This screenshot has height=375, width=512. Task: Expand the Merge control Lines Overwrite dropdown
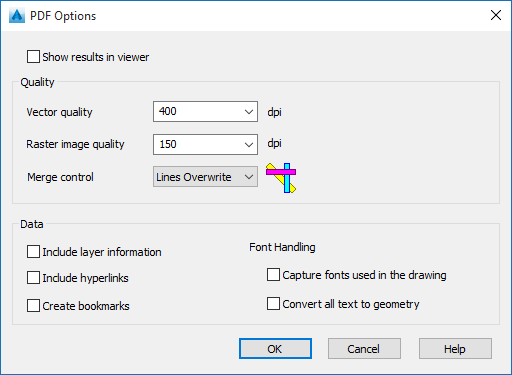(205, 177)
